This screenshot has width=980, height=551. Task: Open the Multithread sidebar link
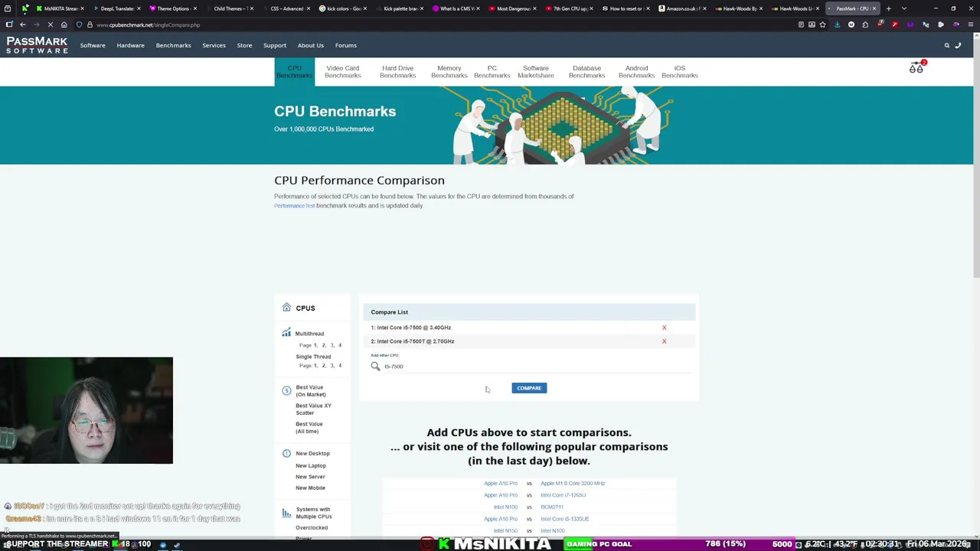(309, 334)
